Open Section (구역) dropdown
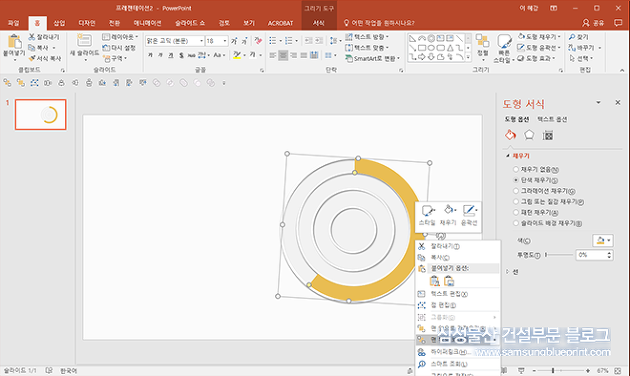The width and height of the screenshot is (630, 376). [115, 58]
